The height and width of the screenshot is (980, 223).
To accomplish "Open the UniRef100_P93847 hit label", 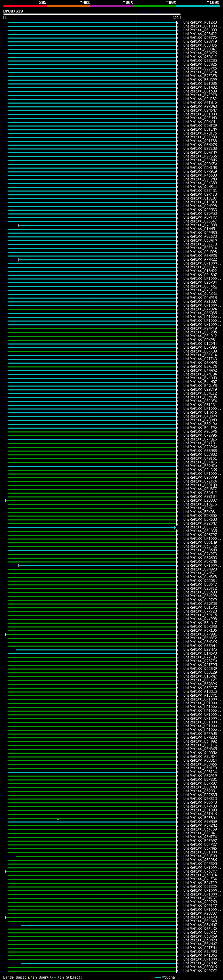I will pyautogui.click(x=200, y=49).
